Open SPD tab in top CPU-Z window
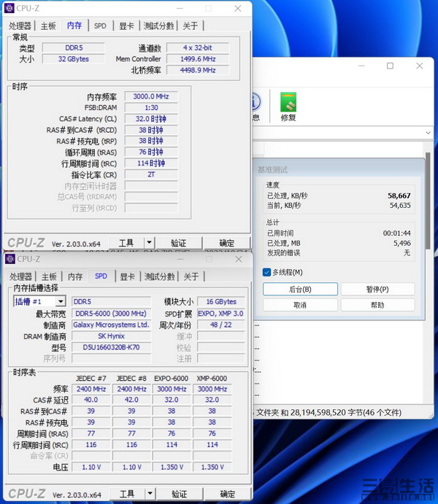The height and width of the screenshot is (504, 438). pyautogui.click(x=100, y=26)
